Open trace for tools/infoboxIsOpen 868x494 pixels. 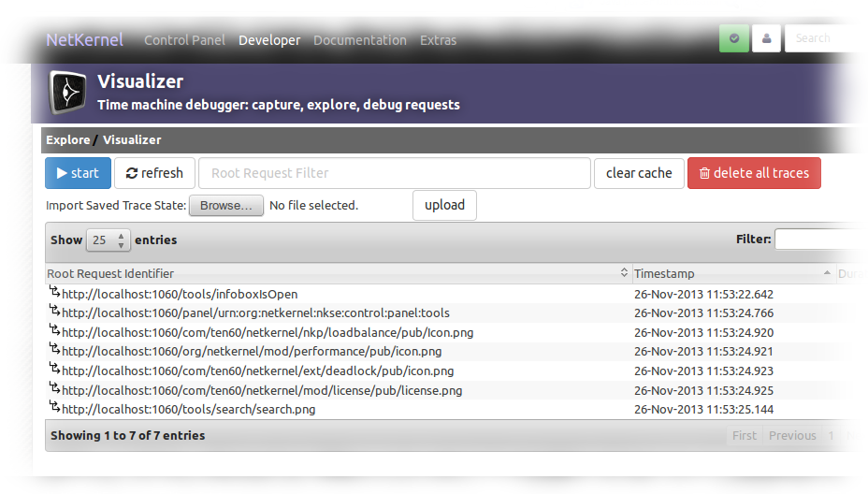coord(180,294)
